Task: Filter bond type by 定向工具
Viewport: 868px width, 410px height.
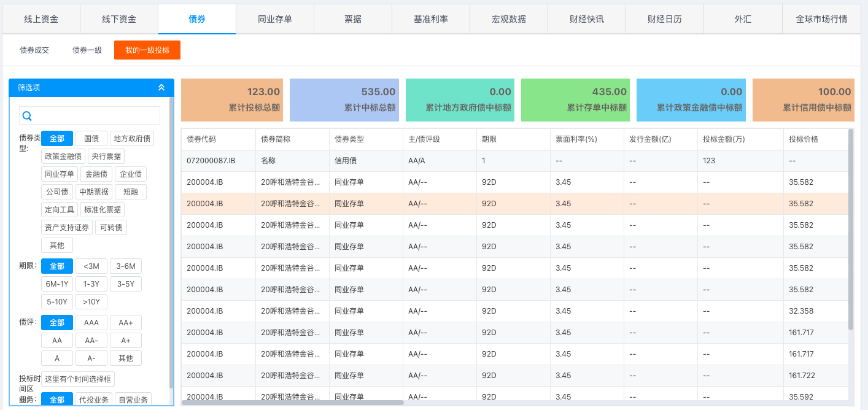Action: pos(60,210)
